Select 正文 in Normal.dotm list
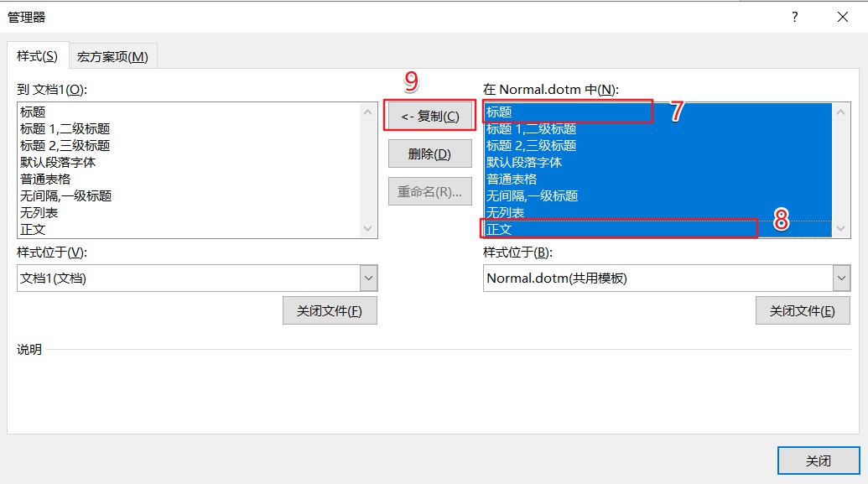 pos(658,229)
